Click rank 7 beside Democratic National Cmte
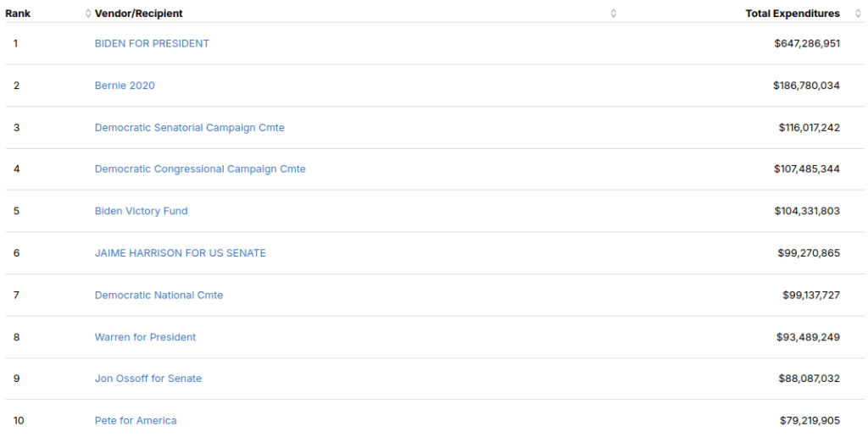868x437 pixels. tap(16, 295)
